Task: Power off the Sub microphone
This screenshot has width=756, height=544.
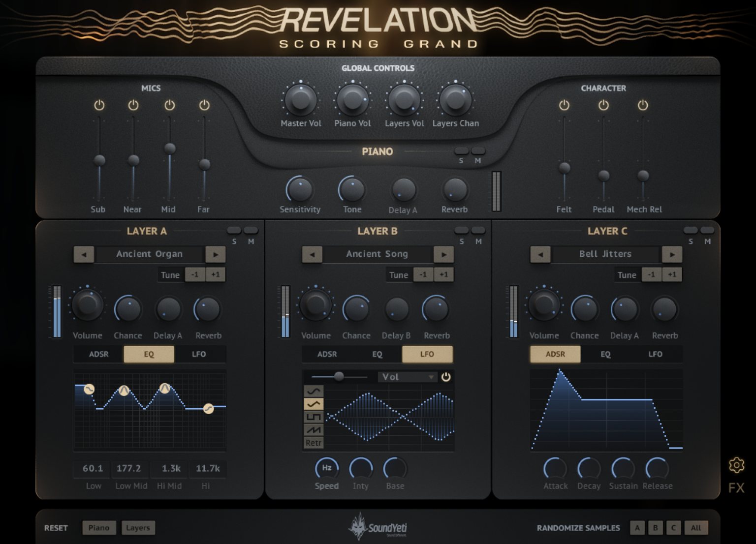Action: coord(98,105)
